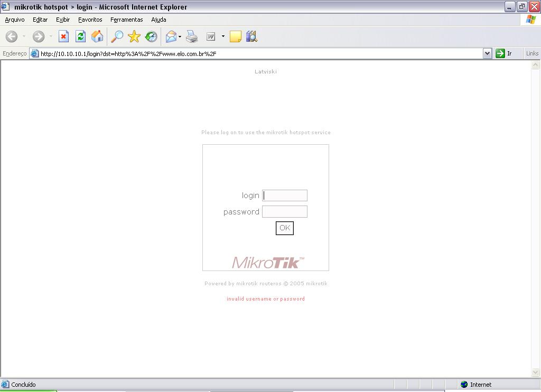Screen dimensions: 541x392
Task: Open the Ferramentas menu
Action: pyautogui.click(x=127, y=20)
